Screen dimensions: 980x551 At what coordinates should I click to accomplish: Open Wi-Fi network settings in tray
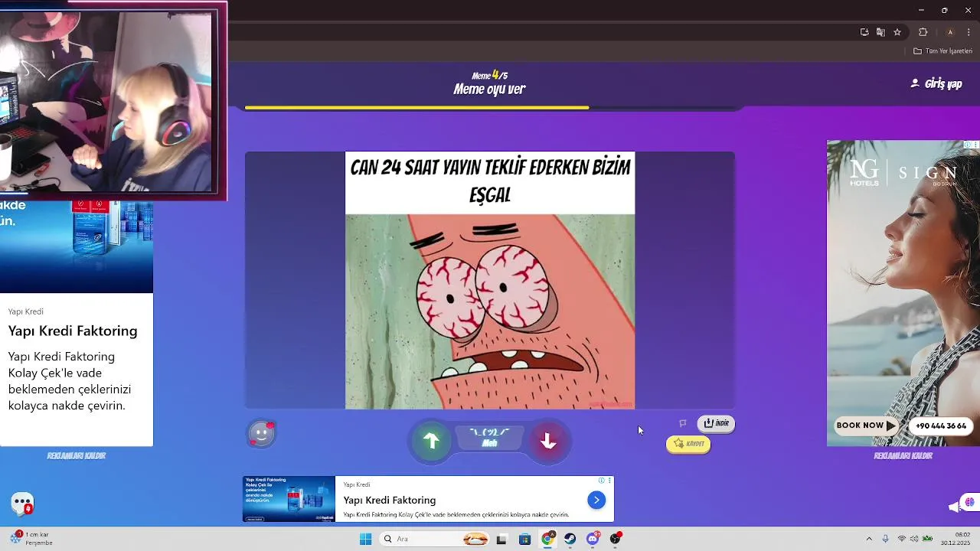[x=901, y=539]
